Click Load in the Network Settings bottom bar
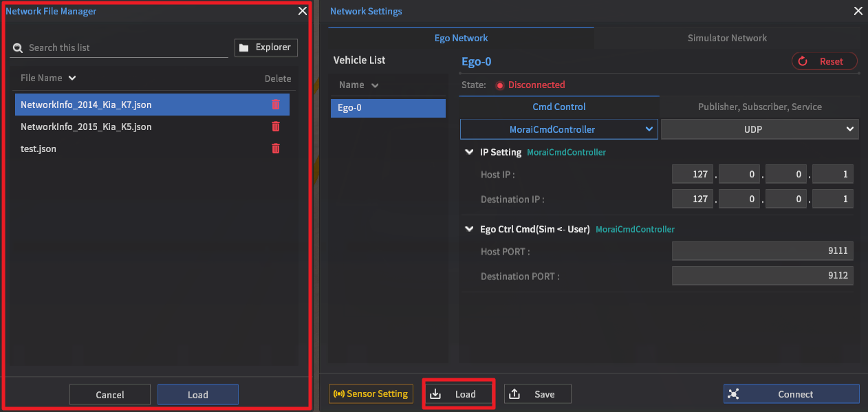 tap(459, 394)
